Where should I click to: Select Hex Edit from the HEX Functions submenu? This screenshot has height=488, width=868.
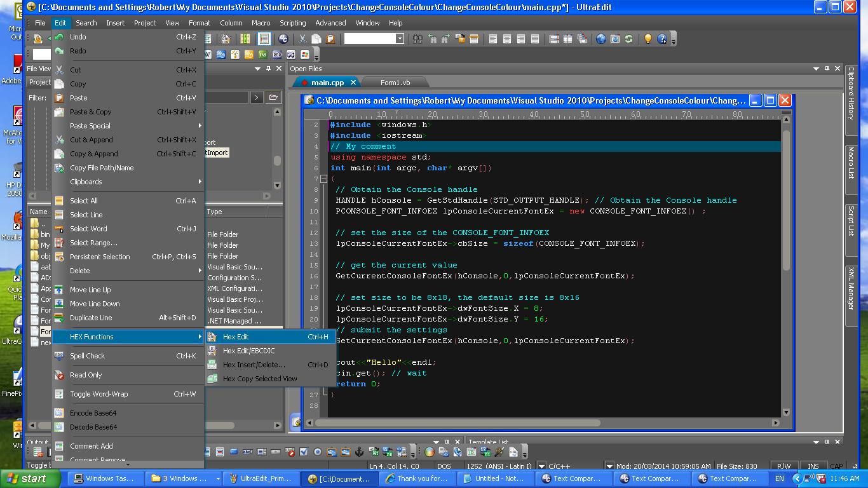point(236,337)
